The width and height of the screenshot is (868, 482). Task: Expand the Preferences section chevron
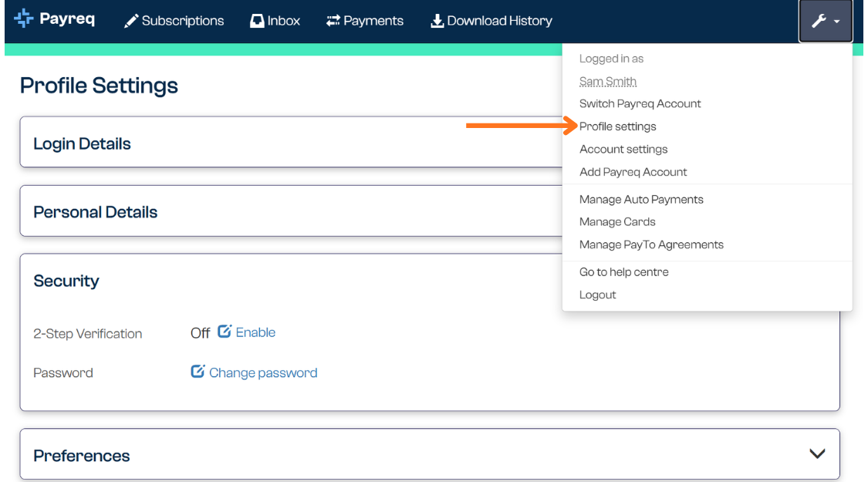[x=817, y=453]
